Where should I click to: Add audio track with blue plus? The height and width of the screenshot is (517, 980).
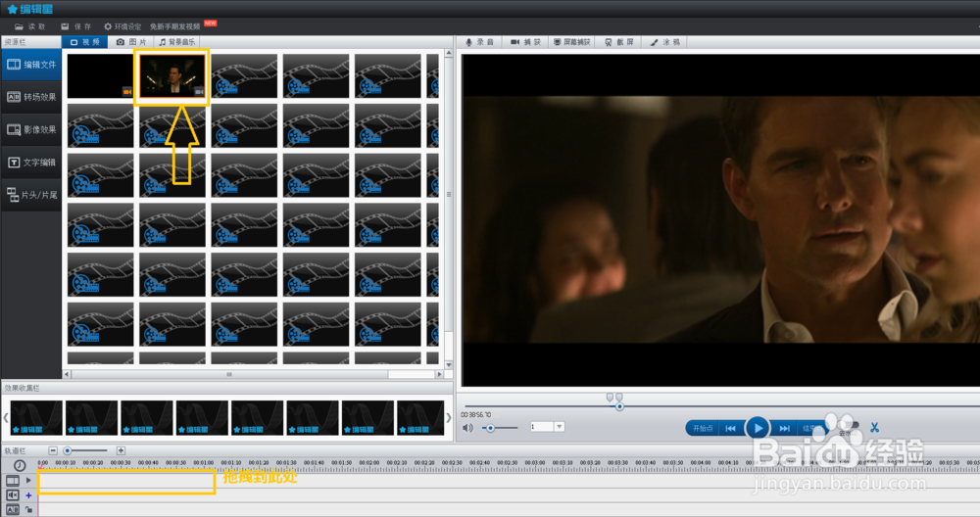pyautogui.click(x=28, y=495)
